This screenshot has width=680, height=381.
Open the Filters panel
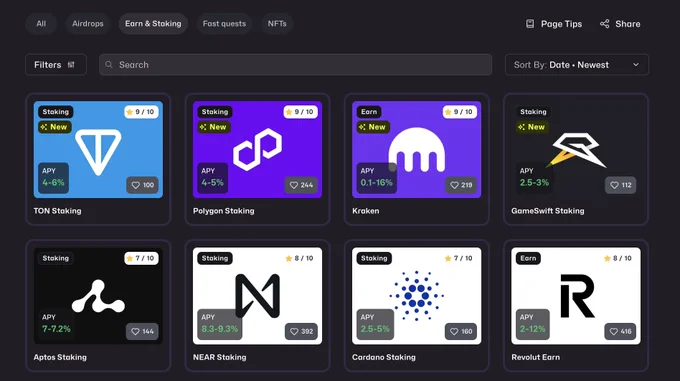tap(56, 65)
